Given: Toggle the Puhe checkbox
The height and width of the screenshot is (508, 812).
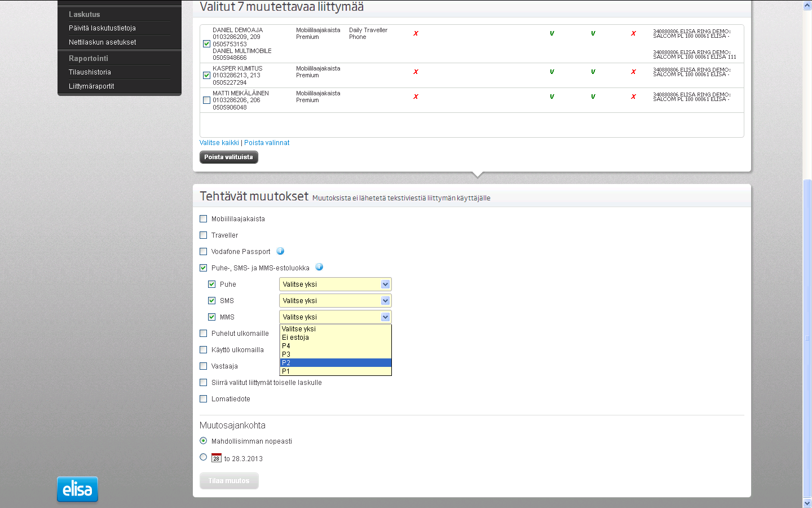Looking at the screenshot, I should point(212,284).
